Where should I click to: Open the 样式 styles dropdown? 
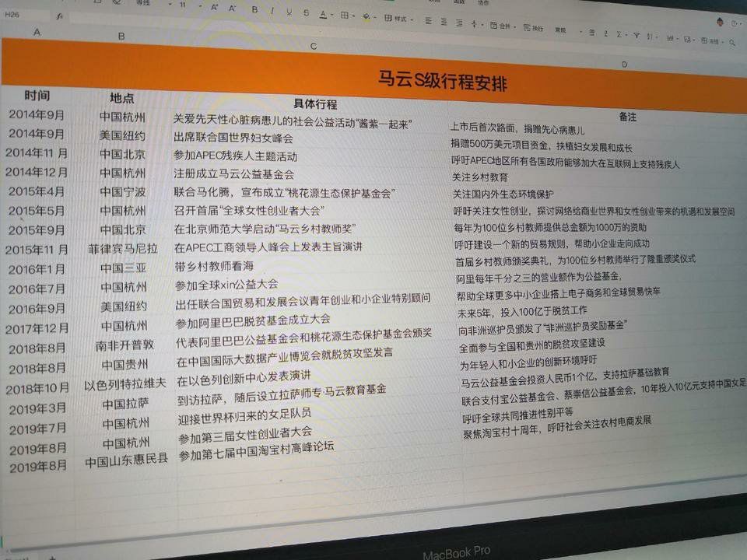click(x=401, y=19)
